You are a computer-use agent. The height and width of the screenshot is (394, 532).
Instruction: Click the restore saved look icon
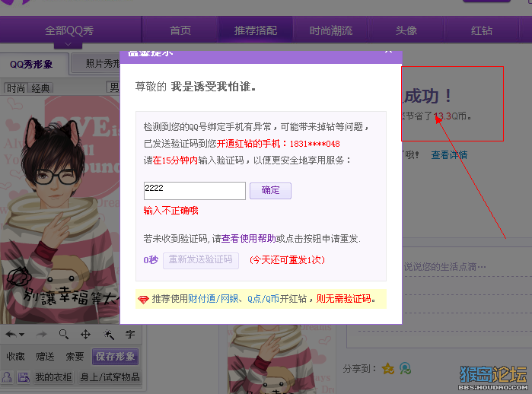(24, 377)
